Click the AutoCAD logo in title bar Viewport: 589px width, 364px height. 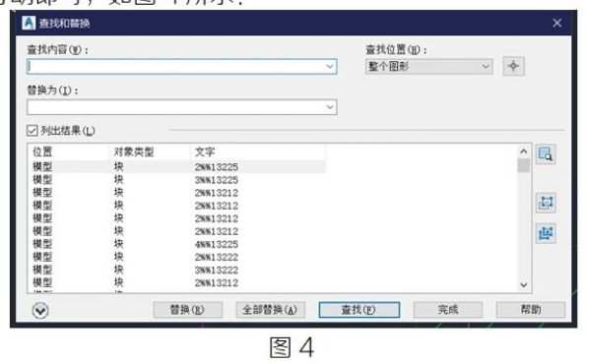[x=29, y=23]
